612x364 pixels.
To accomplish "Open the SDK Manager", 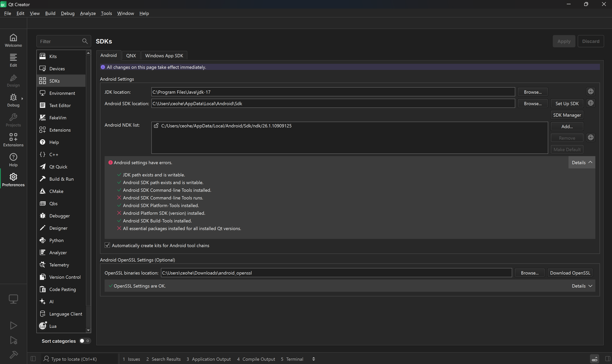I will point(567,115).
